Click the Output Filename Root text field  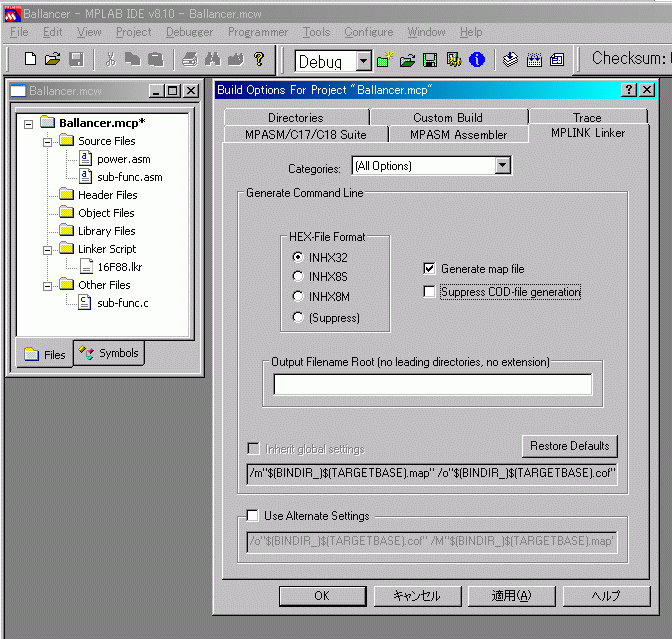(433, 384)
